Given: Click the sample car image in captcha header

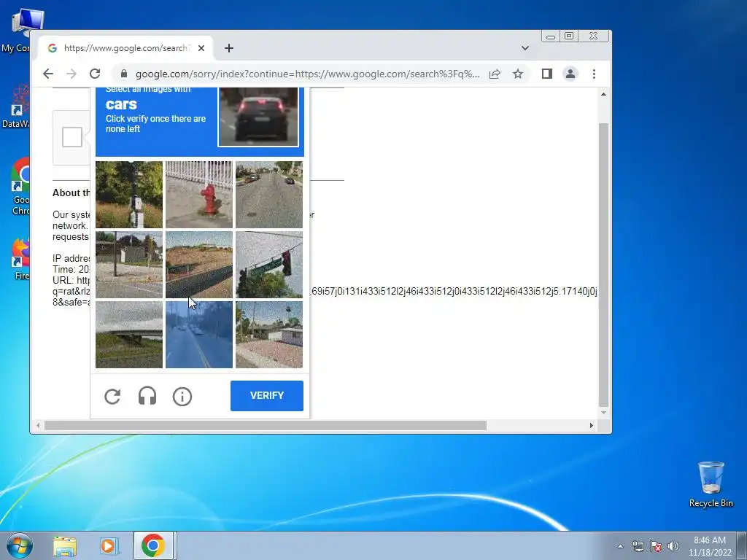Looking at the screenshot, I should (x=259, y=117).
